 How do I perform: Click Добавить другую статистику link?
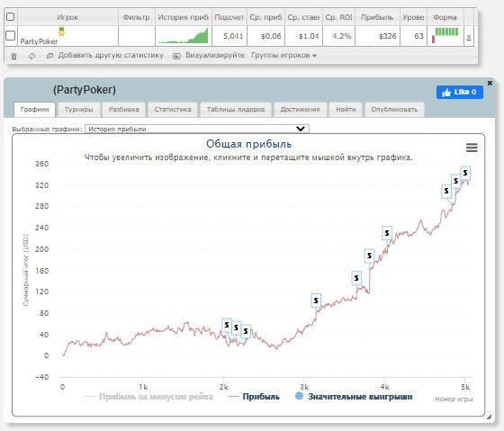click(x=111, y=55)
